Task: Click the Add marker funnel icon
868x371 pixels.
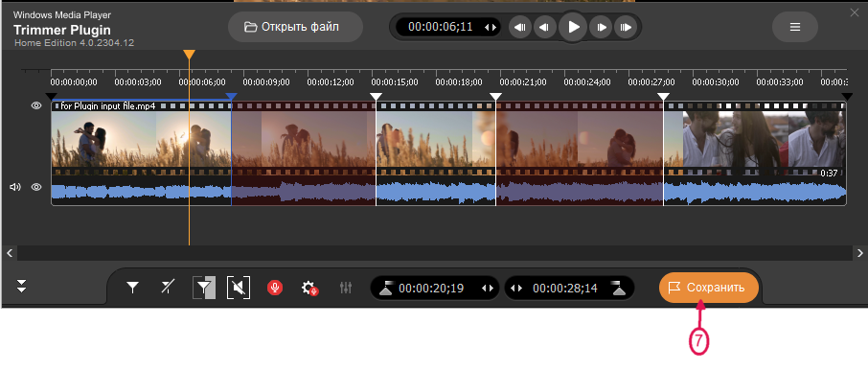Action: [x=132, y=288]
